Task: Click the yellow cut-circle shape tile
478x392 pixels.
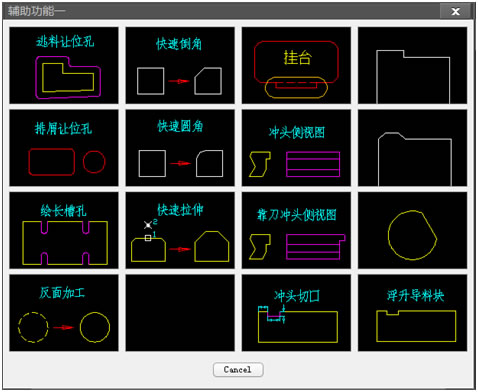Action: [x=413, y=230]
